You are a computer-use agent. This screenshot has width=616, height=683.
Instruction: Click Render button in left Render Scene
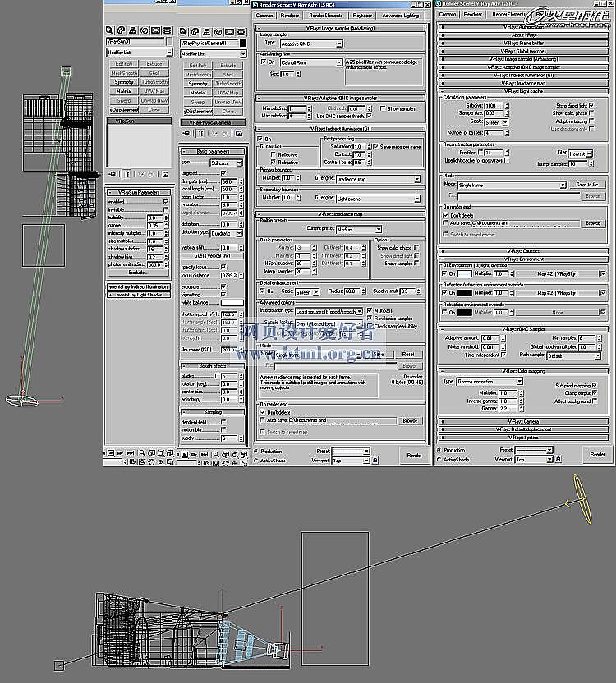click(414, 455)
